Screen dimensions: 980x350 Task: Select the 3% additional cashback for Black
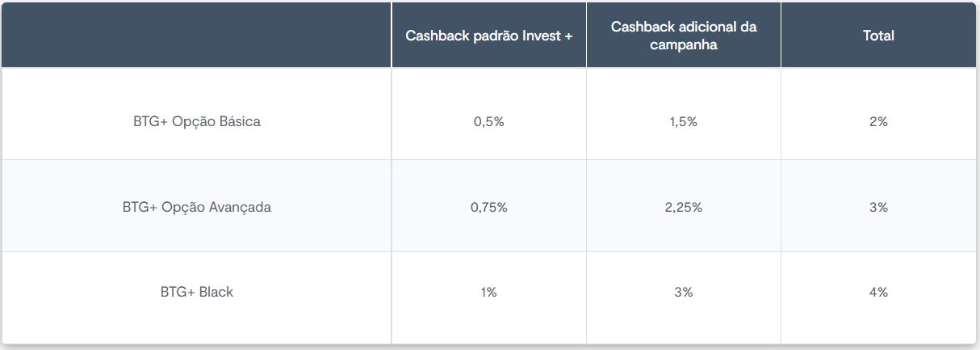click(x=683, y=293)
